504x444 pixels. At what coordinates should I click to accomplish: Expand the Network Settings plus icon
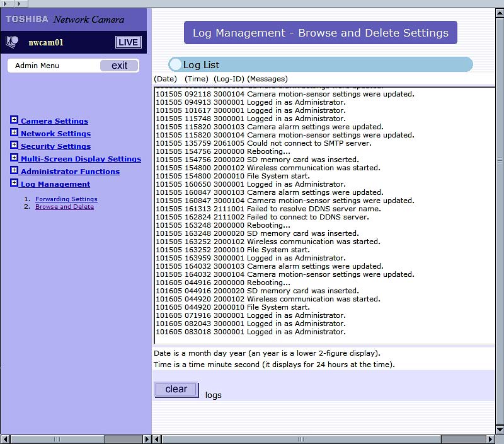click(x=14, y=133)
